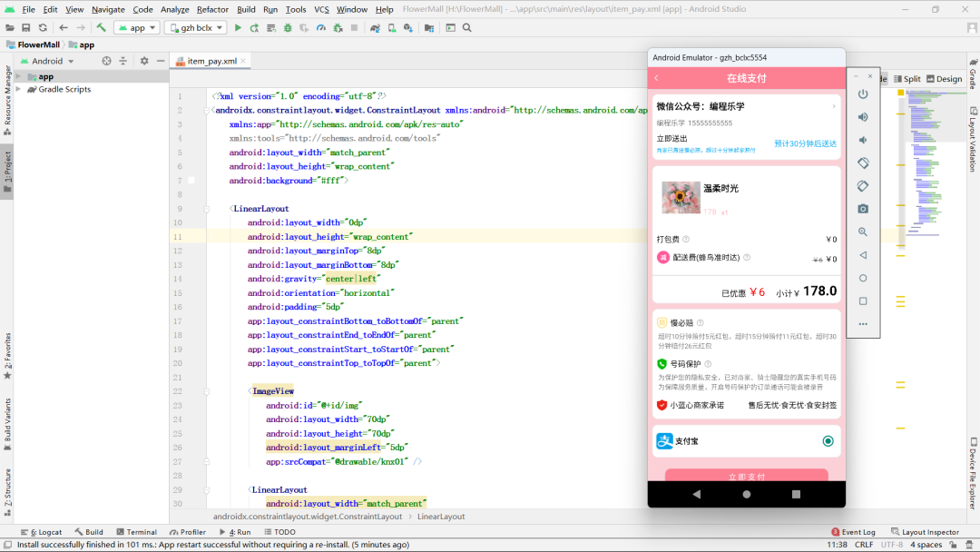
Task: Click emulator volume up icon
Action: (x=863, y=117)
